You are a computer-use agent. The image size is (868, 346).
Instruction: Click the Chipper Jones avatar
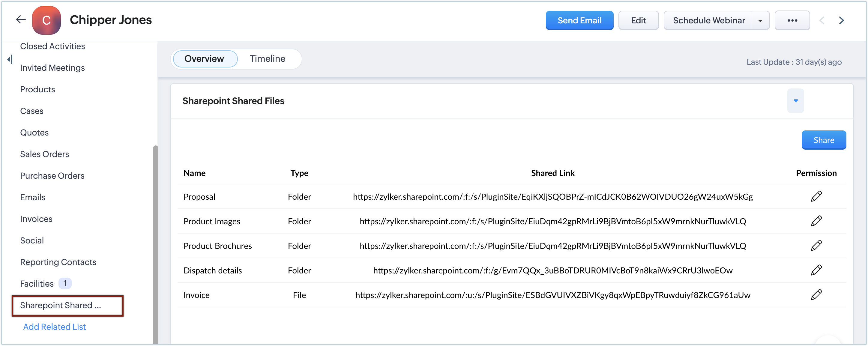(x=46, y=20)
